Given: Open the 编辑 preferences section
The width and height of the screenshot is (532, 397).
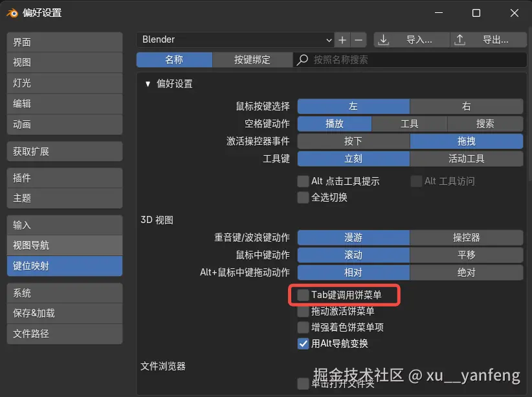Looking at the screenshot, I should tap(65, 103).
